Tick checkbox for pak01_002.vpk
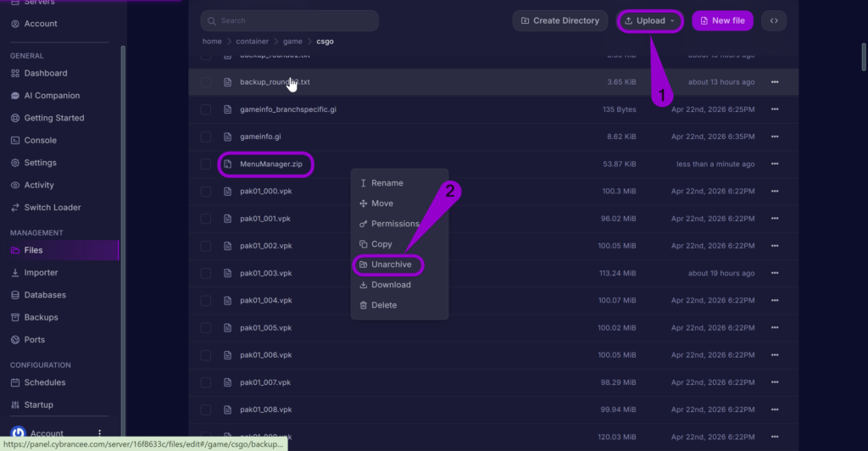Image resolution: width=868 pixels, height=451 pixels. (x=205, y=246)
